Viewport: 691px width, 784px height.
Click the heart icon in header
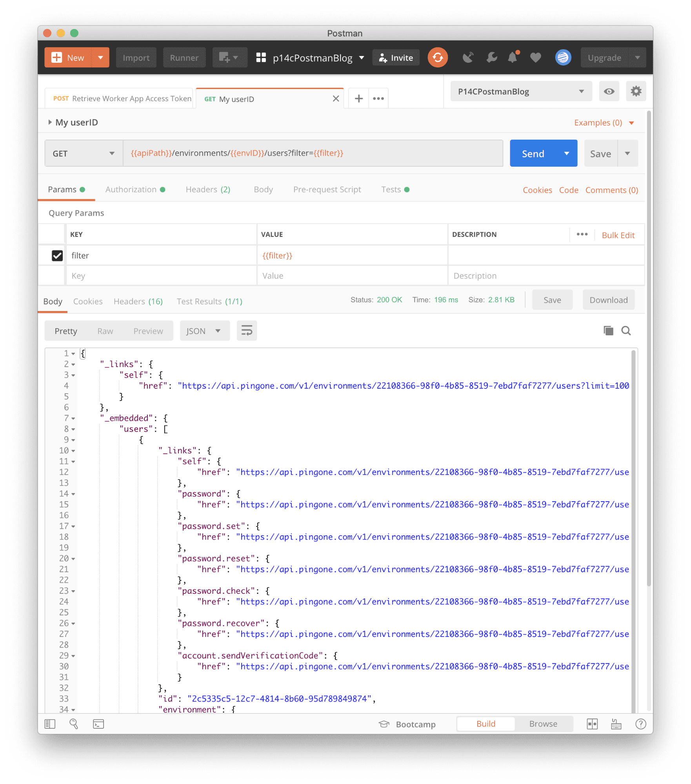click(x=535, y=58)
